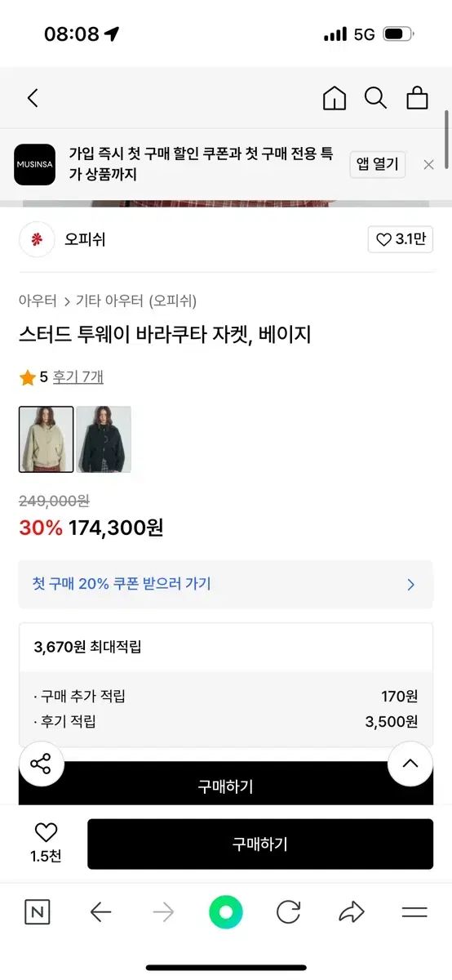Viewport: 452px width, 980px height.
Task: Expand the first purchase 20% coupon chevron
Action: 411,585
